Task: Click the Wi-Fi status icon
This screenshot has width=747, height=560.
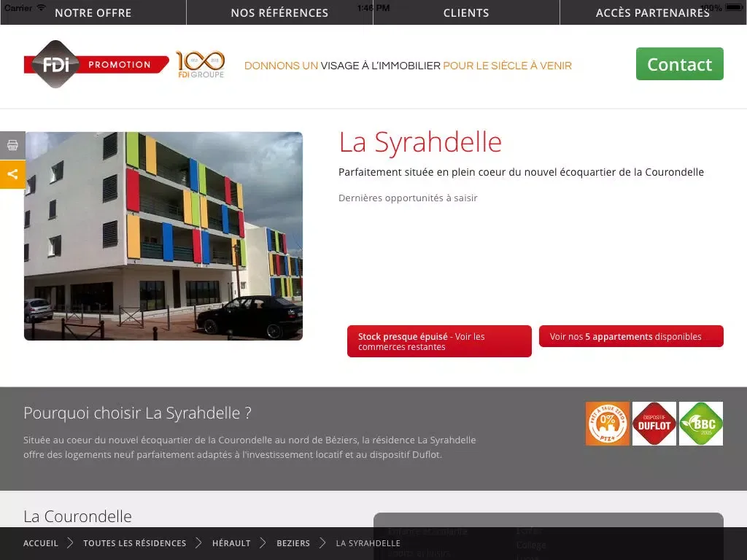Action: point(42,7)
